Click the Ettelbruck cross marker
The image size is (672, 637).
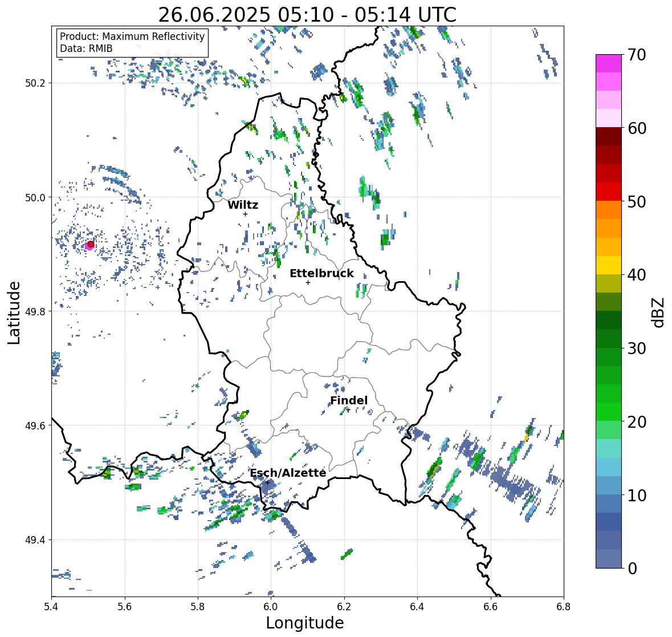[x=308, y=282]
